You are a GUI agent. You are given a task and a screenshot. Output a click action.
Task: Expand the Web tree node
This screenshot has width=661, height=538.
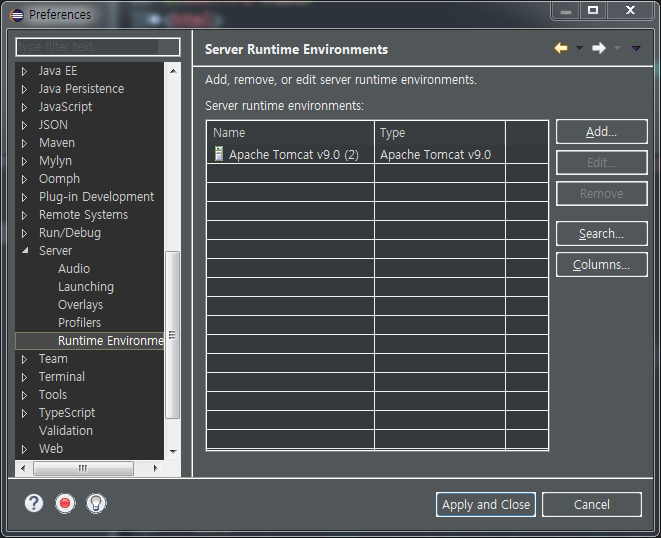pos(24,449)
